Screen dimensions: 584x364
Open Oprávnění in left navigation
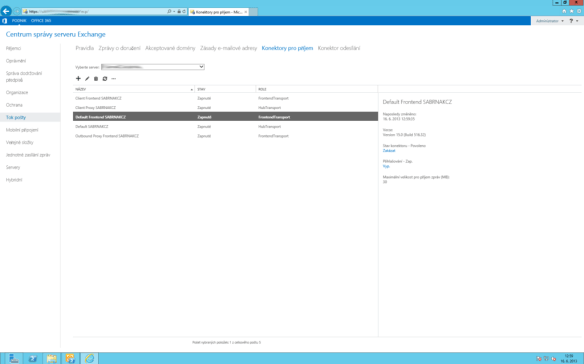point(16,61)
